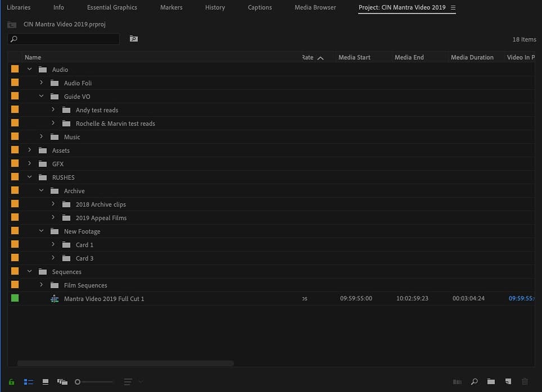Image resolution: width=542 pixels, height=392 pixels.
Task: Sort items by the Name column header
Action: coord(33,57)
